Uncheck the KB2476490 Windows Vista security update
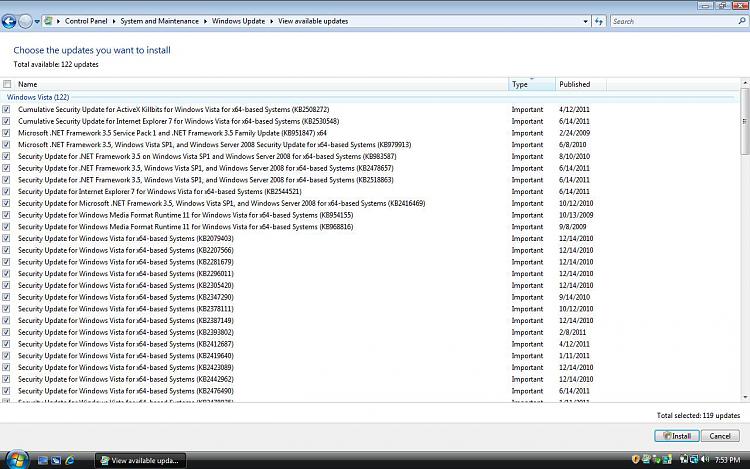Image resolution: width=750 pixels, height=469 pixels. point(6,391)
